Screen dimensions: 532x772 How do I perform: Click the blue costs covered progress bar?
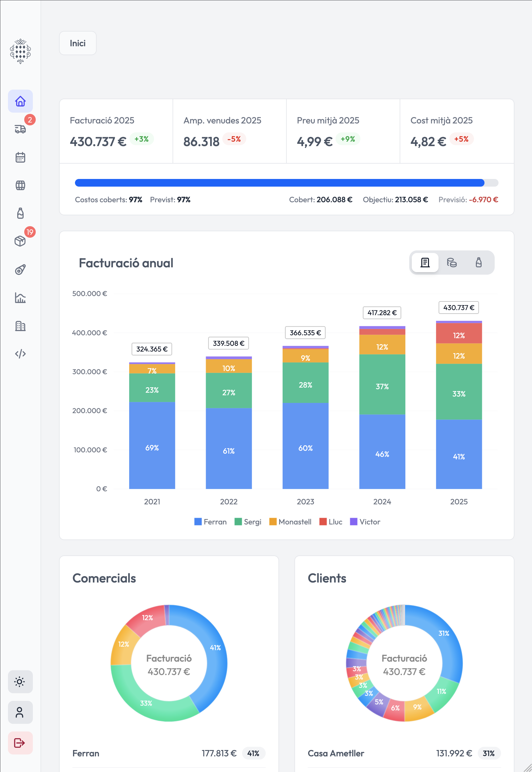pos(279,183)
